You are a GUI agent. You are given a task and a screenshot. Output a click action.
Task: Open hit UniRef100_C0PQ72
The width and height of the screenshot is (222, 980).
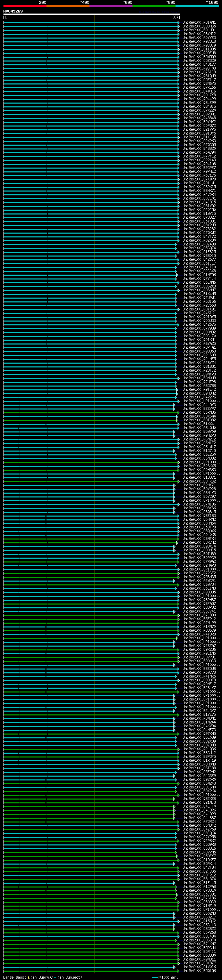[x=199, y=125]
